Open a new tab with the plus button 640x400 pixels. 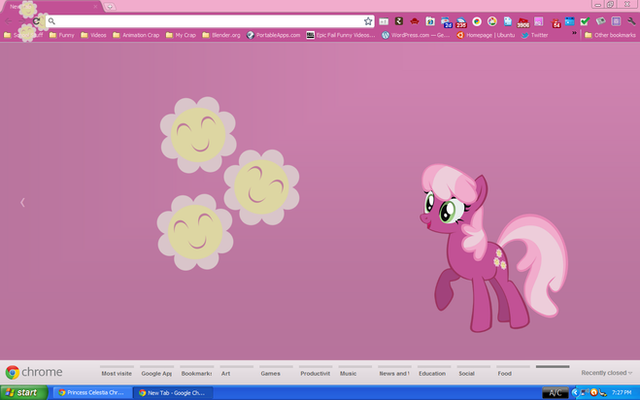tap(110, 7)
